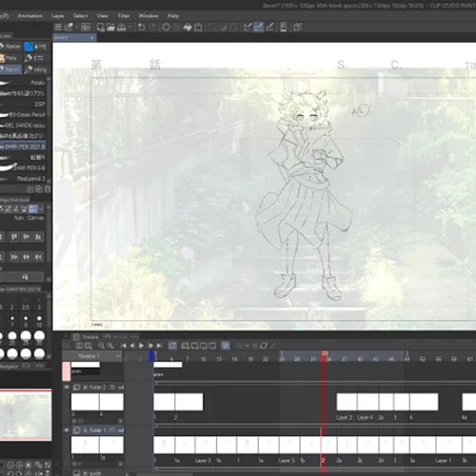Select the Layer 2 cel in Folder 2 track
The height and width of the screenshot is (476, 476).
pos(347,402)
